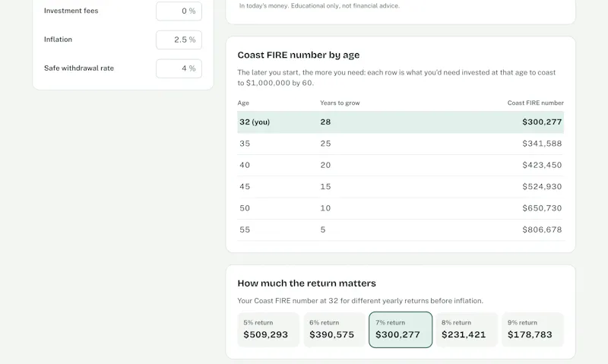Image resolution: width=608 pixels, height=364 pixels.
Task: Click the Safe withdrawal rate label
Action: point(79,68)
